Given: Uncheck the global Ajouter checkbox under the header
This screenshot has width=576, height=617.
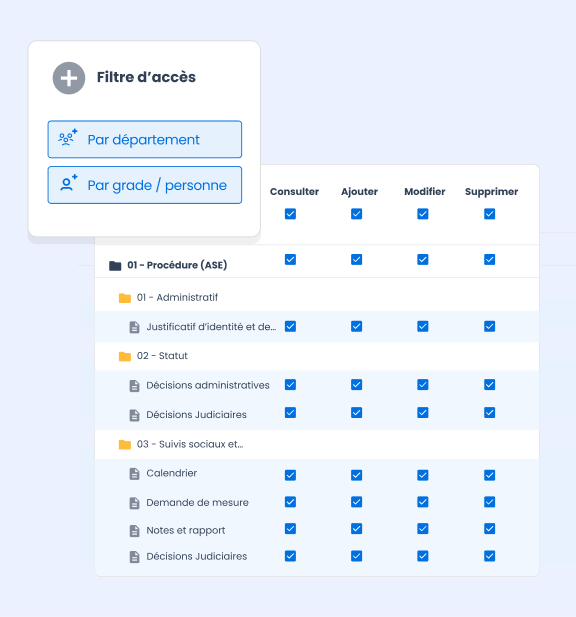Looking at the screenshot, I should click(x=356, y=214).
